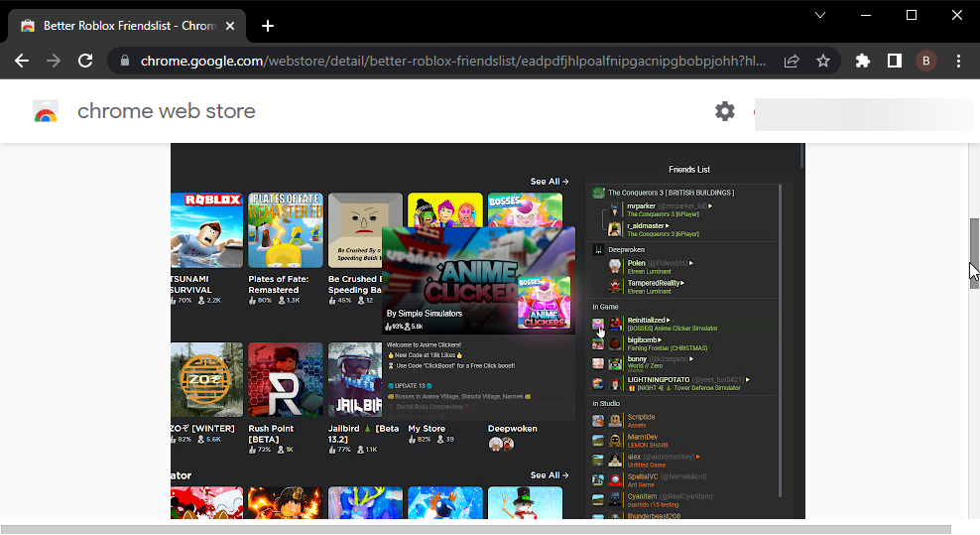Select friend r_aidmaster in the friends list
The height and width of the screenshot is (535, 980).
(646, 226)
